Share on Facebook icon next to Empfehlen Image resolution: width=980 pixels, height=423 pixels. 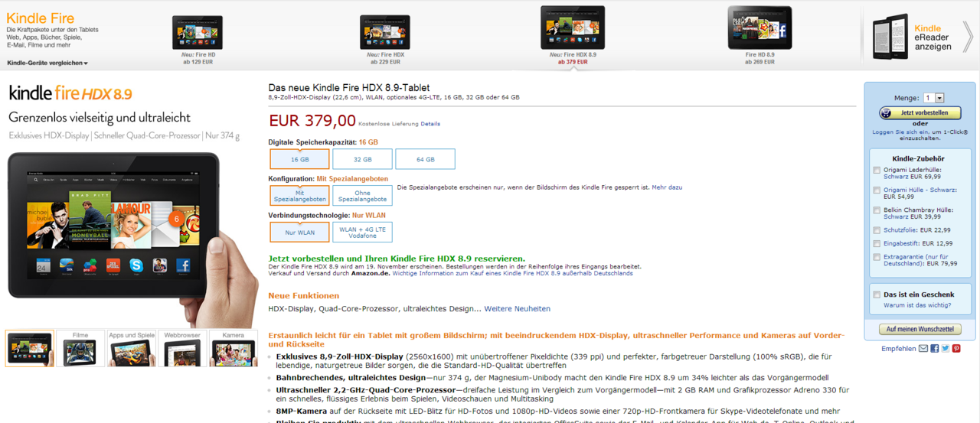[935, 348]
